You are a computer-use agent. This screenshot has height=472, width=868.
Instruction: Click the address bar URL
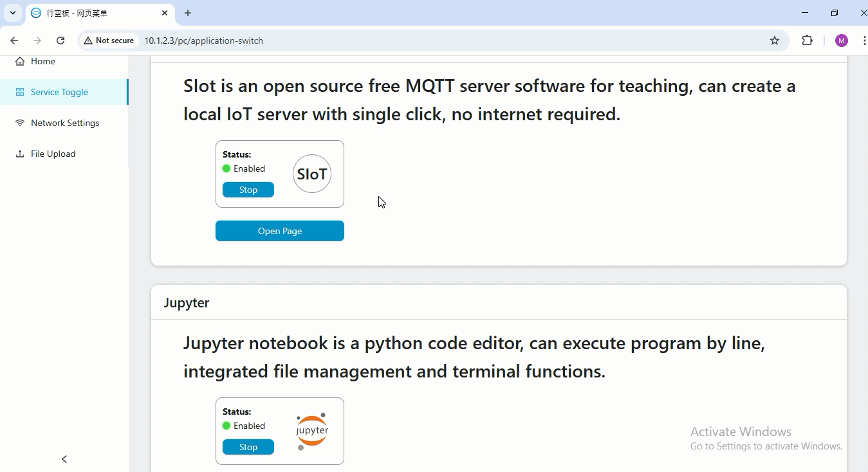pyautogui.click(x=203, y=41)
